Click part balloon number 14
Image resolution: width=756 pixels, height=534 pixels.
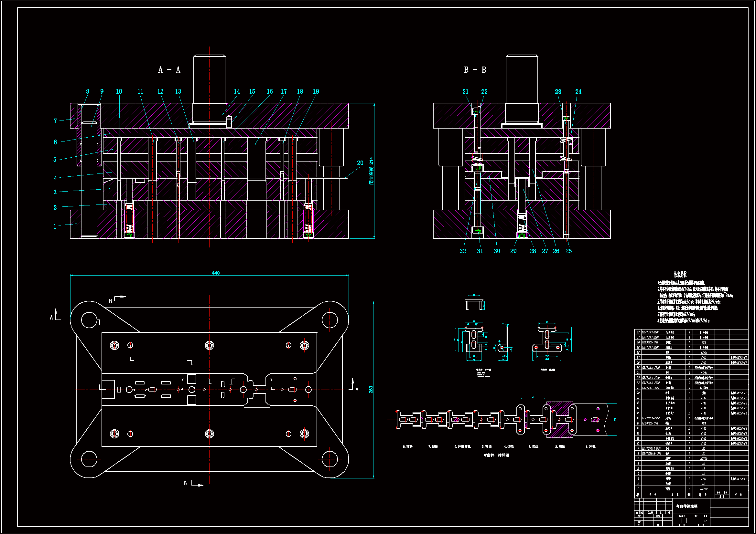[237, 91]
